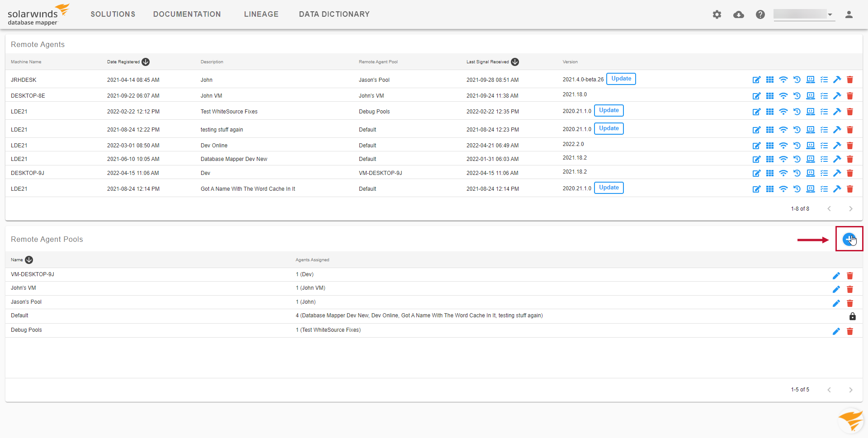Click version 2021.4.0-beta.26 text

(x=583, y=80)
